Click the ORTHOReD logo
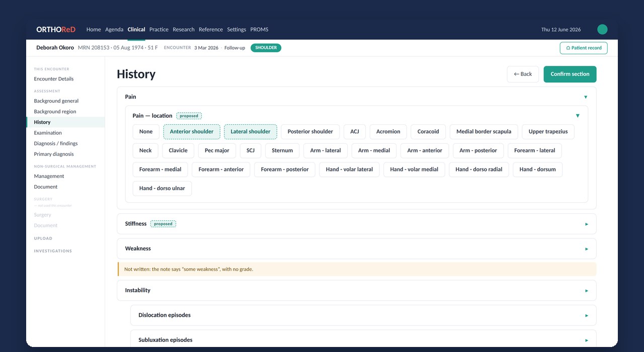Viewport: 644px width, 352px height. coord(56,30)
